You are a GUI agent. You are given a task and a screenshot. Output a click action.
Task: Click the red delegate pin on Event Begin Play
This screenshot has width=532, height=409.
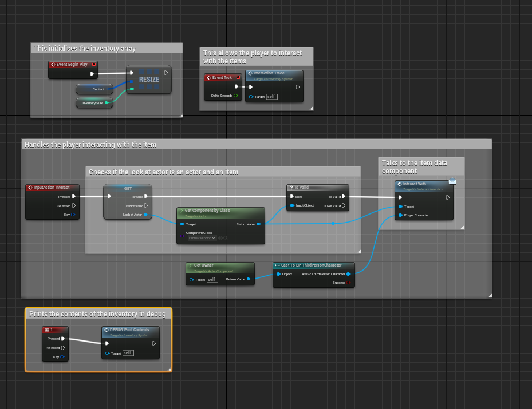click(x=94, y=65)
